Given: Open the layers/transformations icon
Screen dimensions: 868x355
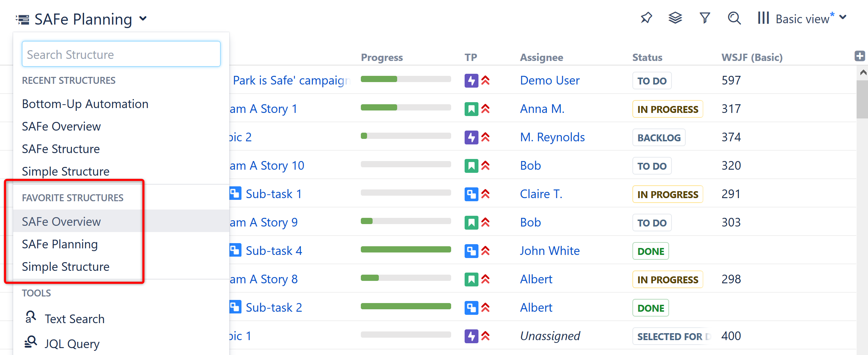Looking at the screenshot, I should 675,18.
